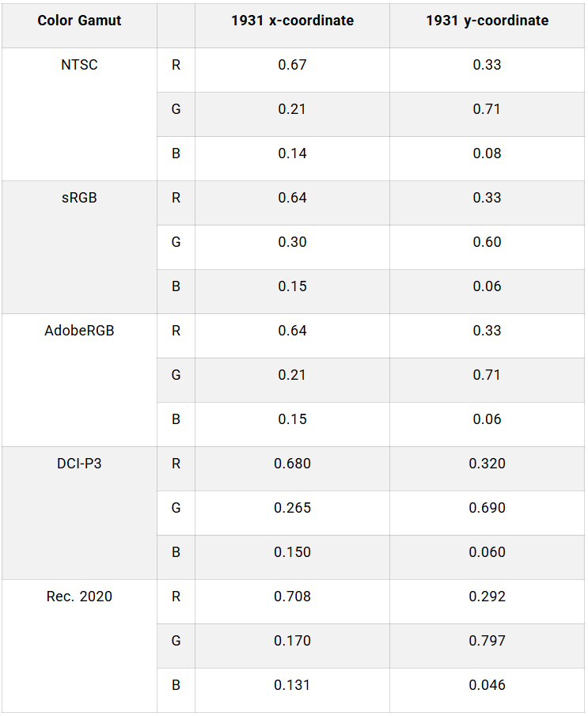Viewport: 588px width, 716px height.
Task: Click NTSC red x-value 0.67
Action: pos(292,65)
